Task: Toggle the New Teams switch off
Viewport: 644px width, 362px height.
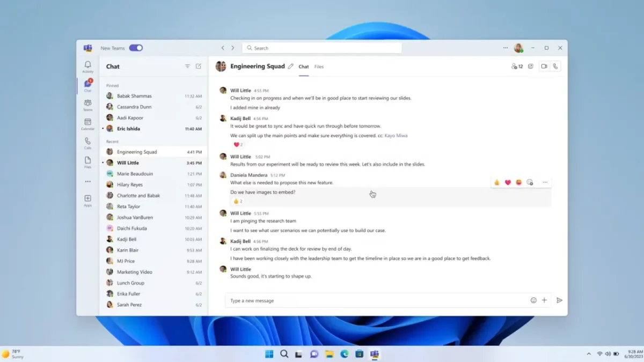Action: 136,47
